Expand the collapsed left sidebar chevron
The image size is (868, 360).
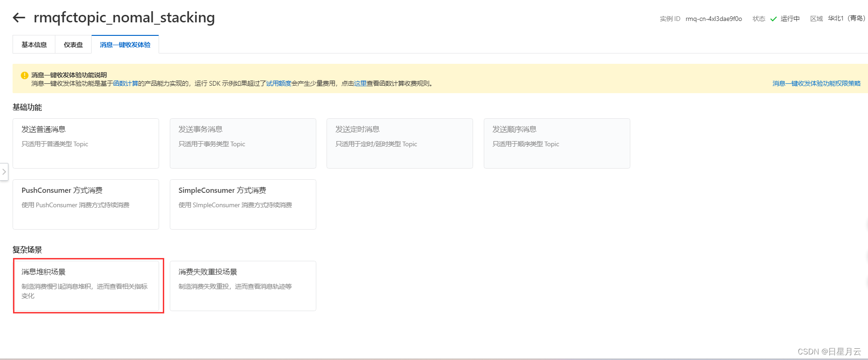coord(4,172)
